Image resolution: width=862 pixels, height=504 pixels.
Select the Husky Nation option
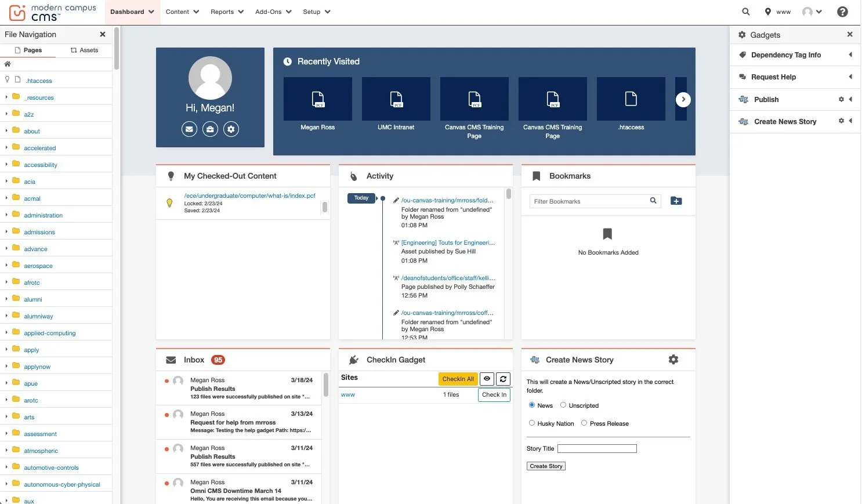pos(532,423)
